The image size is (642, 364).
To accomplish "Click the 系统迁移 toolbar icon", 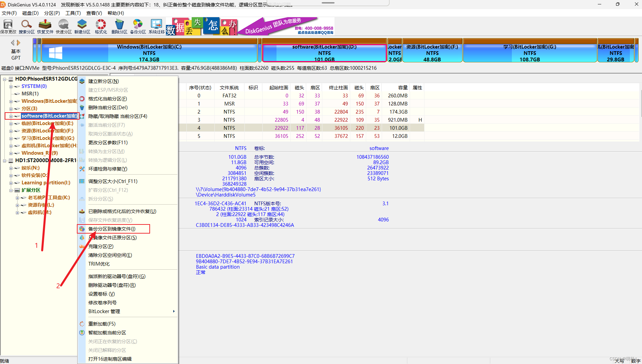I will (156, 26).
